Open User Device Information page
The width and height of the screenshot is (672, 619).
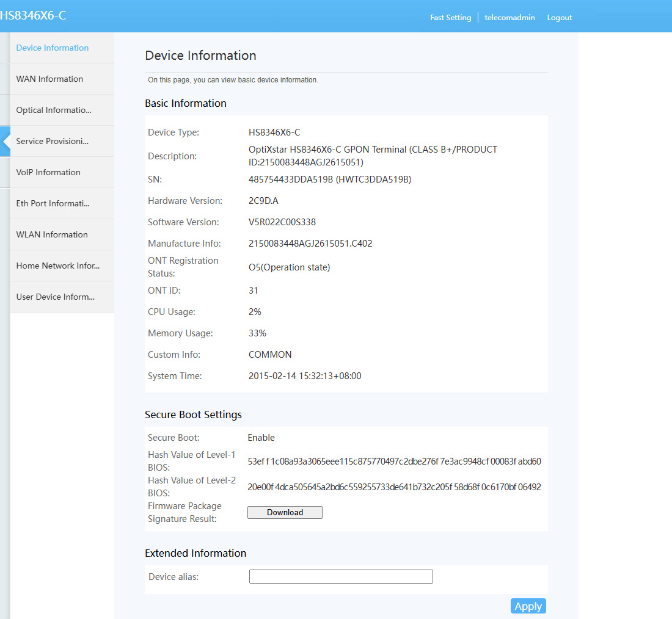pyautogui.click(x=55, y=297)
